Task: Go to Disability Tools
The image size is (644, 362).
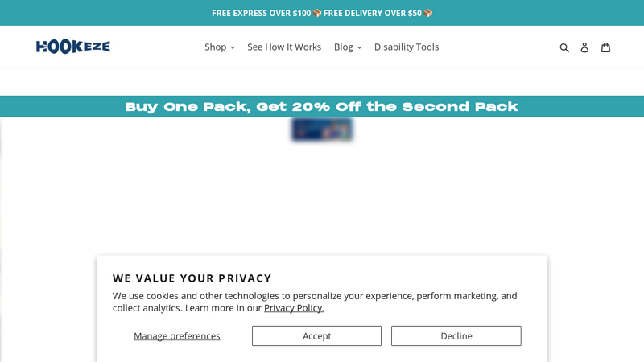Action: tap(407, 47)
